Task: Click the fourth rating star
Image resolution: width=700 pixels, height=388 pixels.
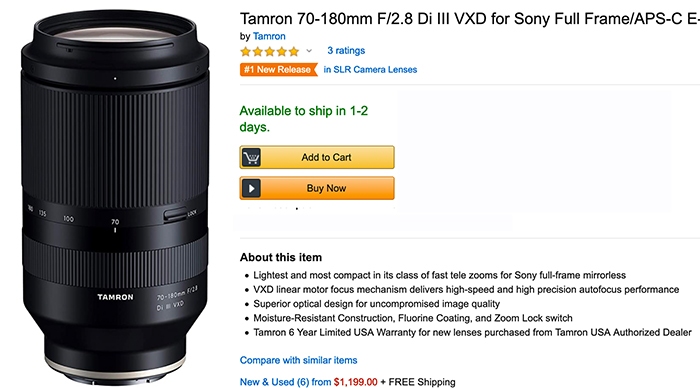Action: 282,51
